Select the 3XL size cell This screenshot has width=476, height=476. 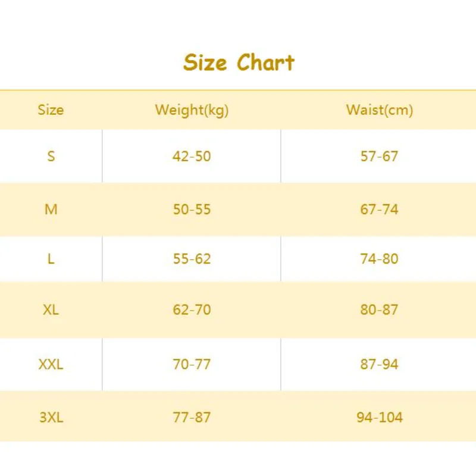coord(51,417)
